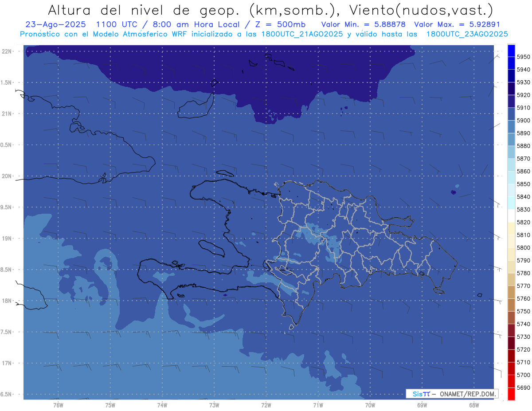Image resolution: width=532 pixels, height=411 pixels.
Task: Click the '6.5N' latitude label
Action: click(x=6, y=394)
